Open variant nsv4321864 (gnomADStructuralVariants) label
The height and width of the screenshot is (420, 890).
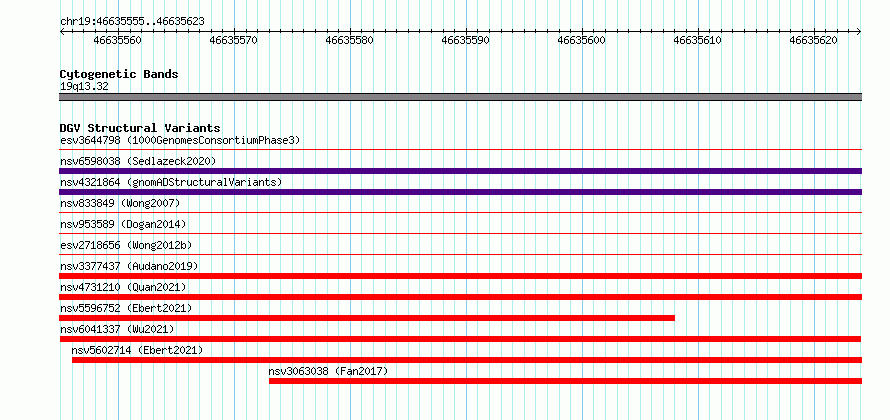(171, 182)
